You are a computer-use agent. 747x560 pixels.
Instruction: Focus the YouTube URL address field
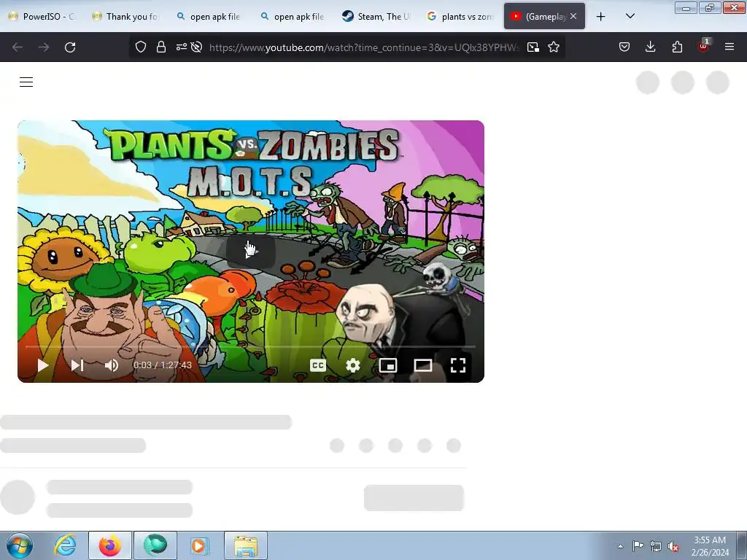click(364, 47)
